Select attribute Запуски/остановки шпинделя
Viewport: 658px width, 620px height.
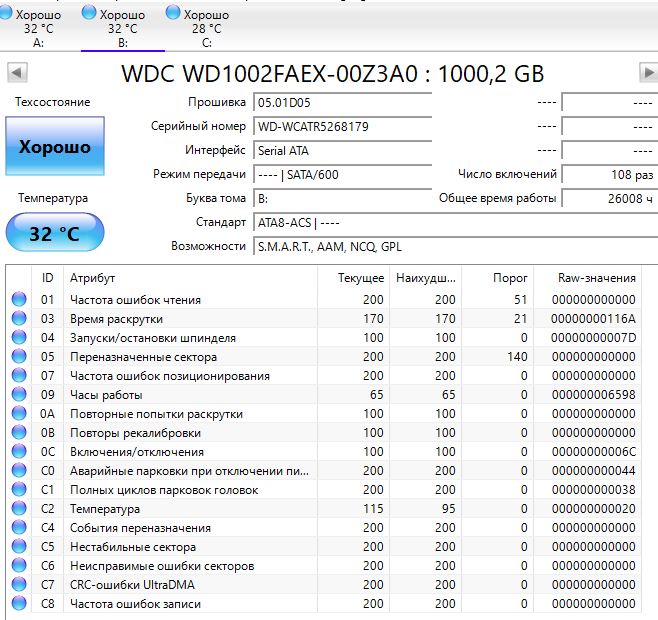click(153, 338)
